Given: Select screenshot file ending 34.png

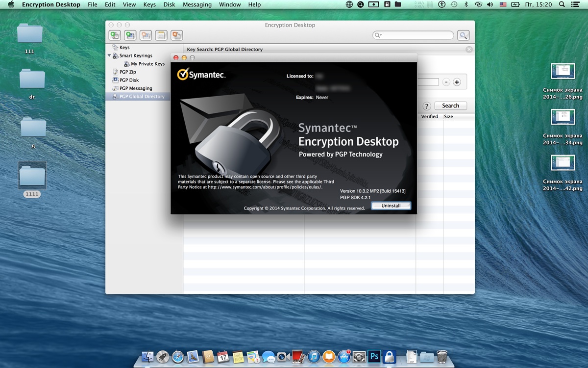Looking at the screenshot, I should coord(563,117).
